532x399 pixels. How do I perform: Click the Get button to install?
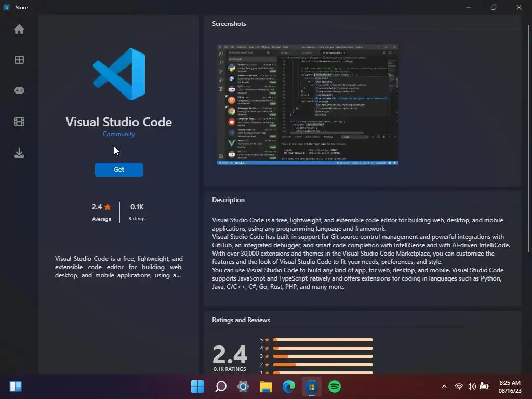(x=119, y=170)
